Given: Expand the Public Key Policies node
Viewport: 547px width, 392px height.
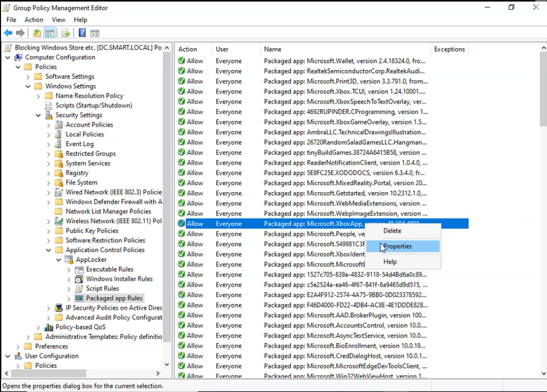Looking at the screenshot, I should [49, 231].
